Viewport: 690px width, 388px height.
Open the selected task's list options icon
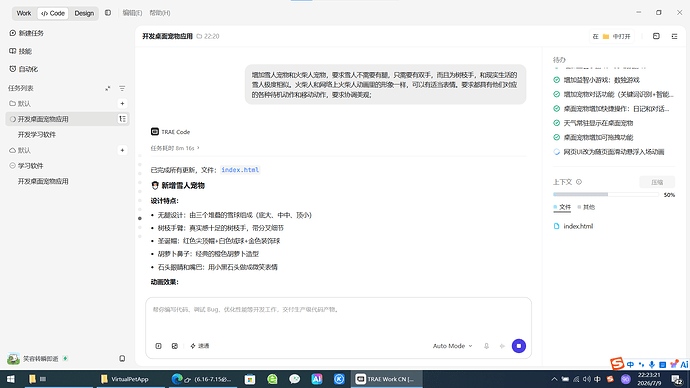pos(122,119)
